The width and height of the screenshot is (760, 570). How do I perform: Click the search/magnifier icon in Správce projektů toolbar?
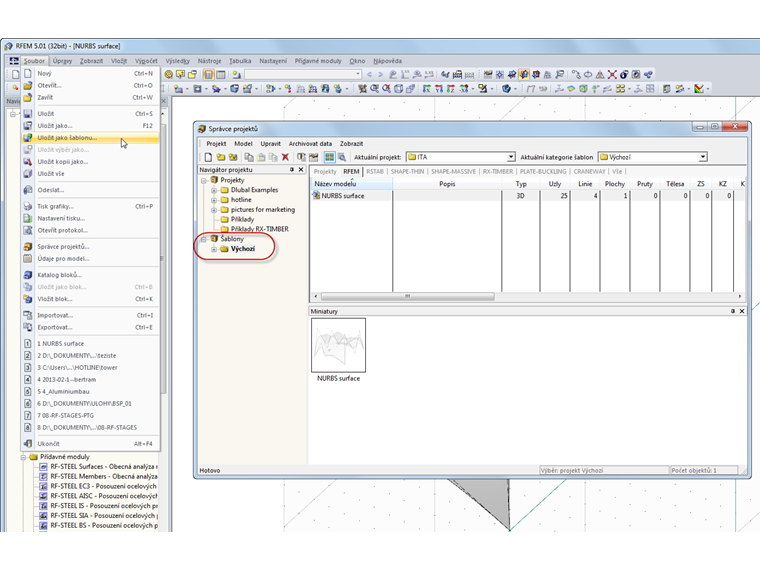[x=342, y=157]
